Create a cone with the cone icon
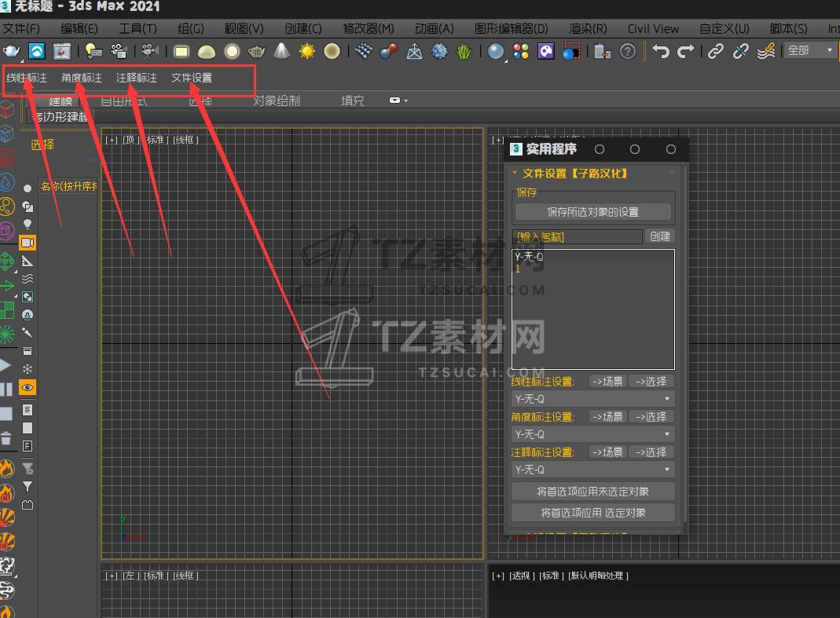The width and height of the screenshot is (840, 618). point(282,51)
